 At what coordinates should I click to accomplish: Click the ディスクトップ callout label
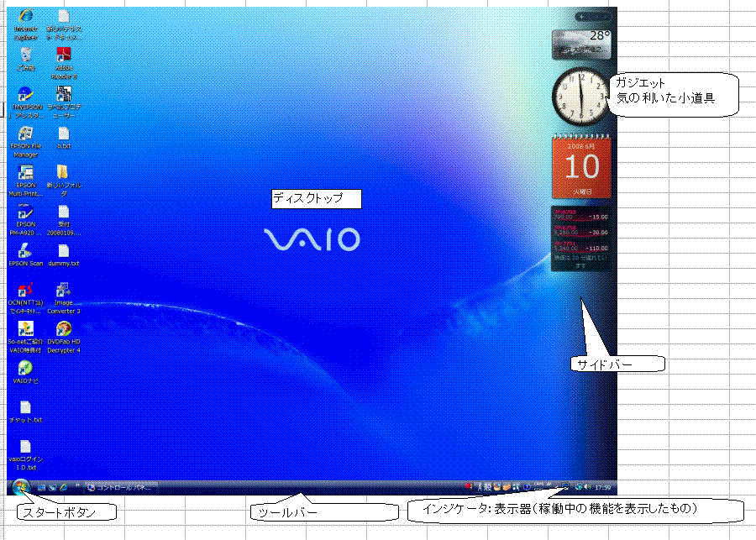[x=316, y=199]
